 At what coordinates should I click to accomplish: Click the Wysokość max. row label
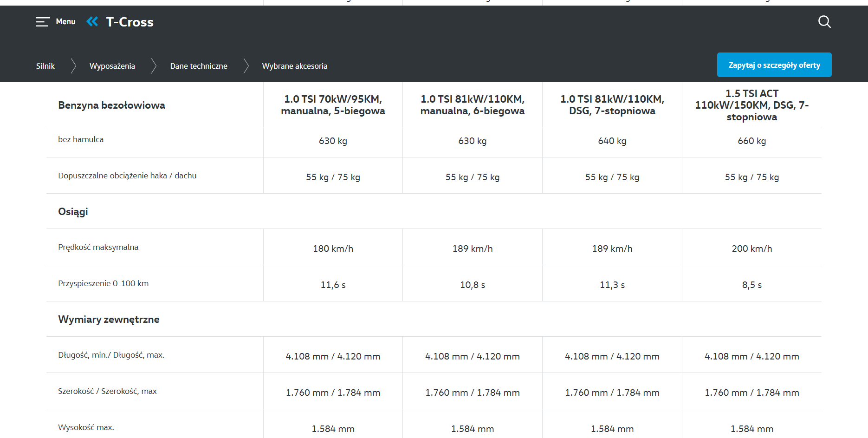(86, 427)
